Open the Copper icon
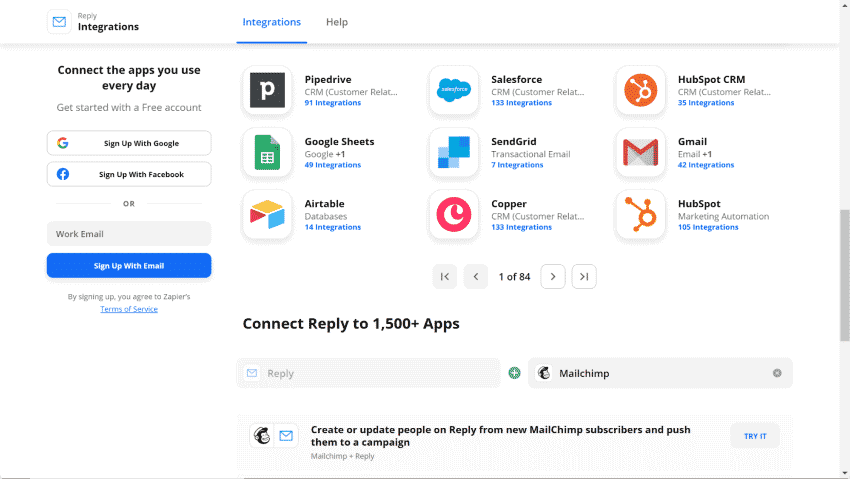The height and width of the screenshot is (479, 850). [x=454, y=215]
